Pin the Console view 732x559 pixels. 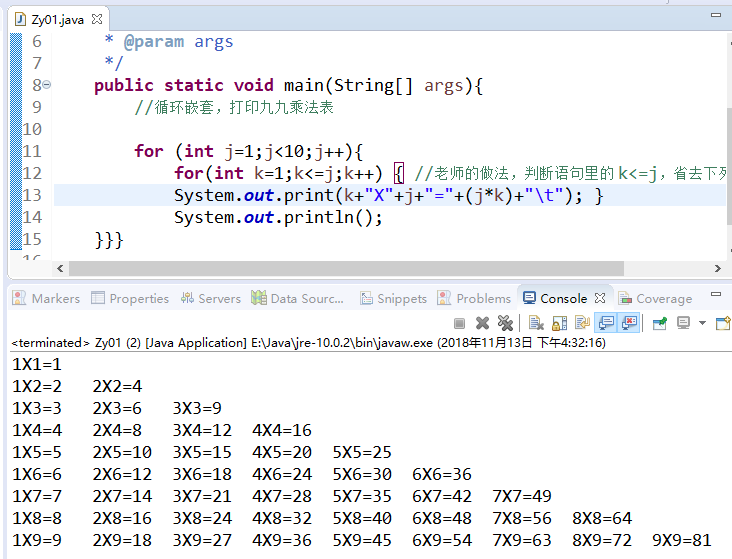click(660, 323)
